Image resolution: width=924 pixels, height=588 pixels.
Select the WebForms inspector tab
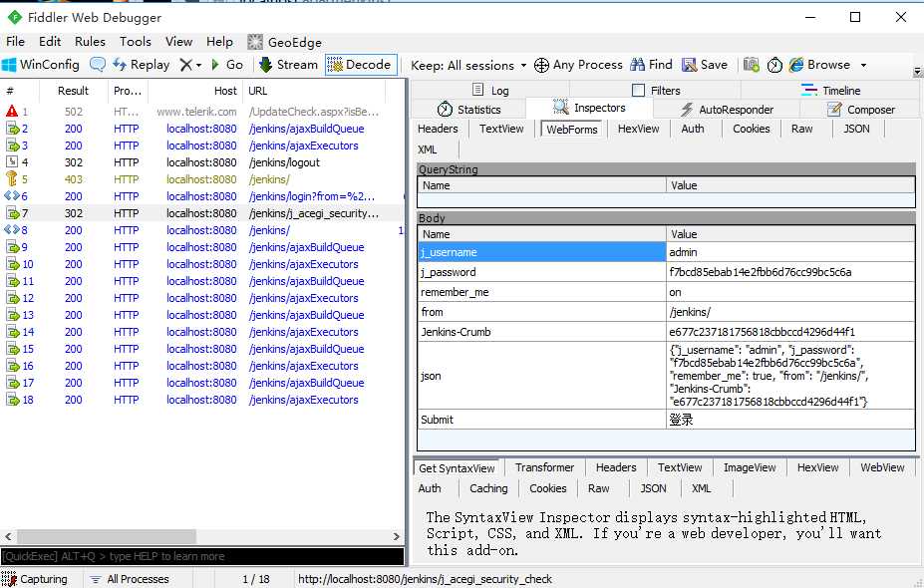point(571,129)
